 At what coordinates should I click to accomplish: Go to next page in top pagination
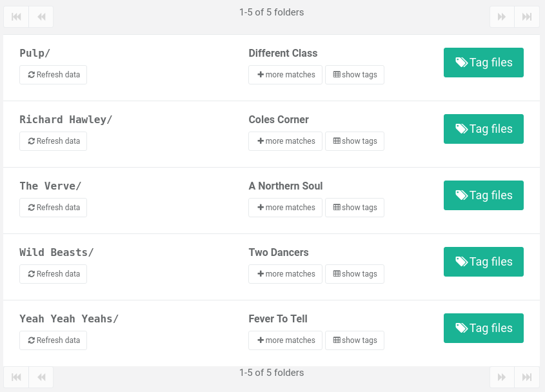[x=502, y=17]
